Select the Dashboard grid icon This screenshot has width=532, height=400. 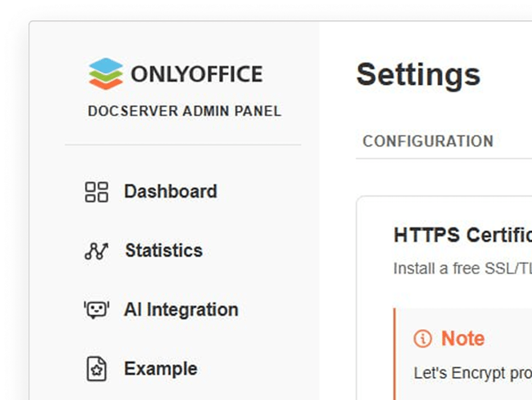coord(97,191)
